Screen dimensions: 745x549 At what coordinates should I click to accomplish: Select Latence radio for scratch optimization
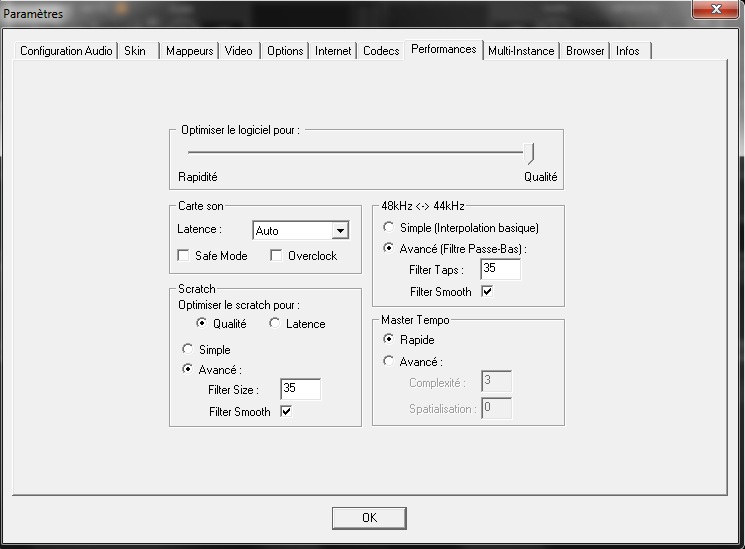[275, 324]
